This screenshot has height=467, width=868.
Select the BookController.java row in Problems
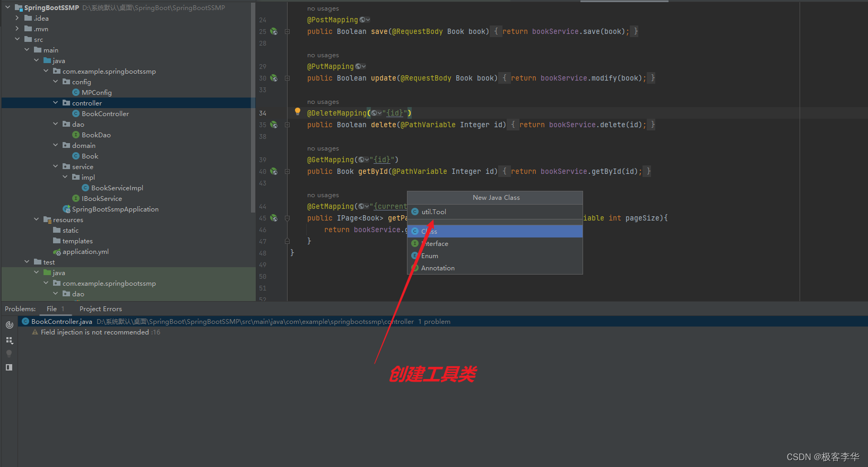point(443,321)
